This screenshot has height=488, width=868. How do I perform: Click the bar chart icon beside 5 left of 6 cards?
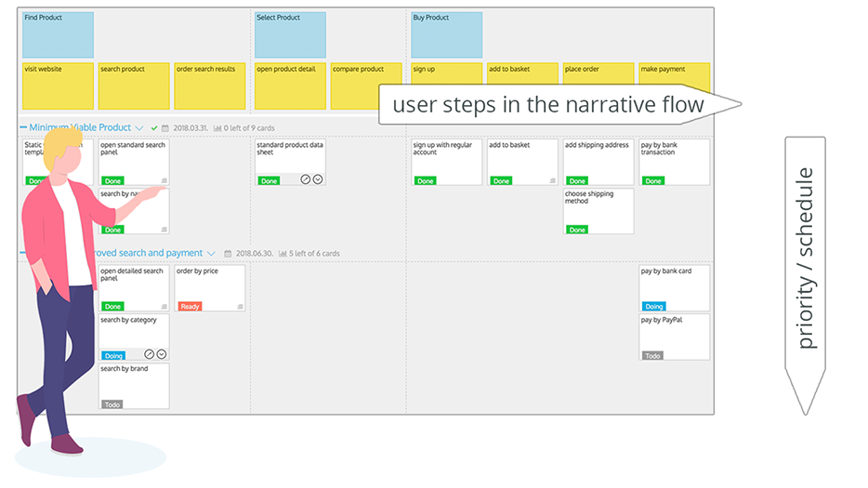(x=283, y=254)
